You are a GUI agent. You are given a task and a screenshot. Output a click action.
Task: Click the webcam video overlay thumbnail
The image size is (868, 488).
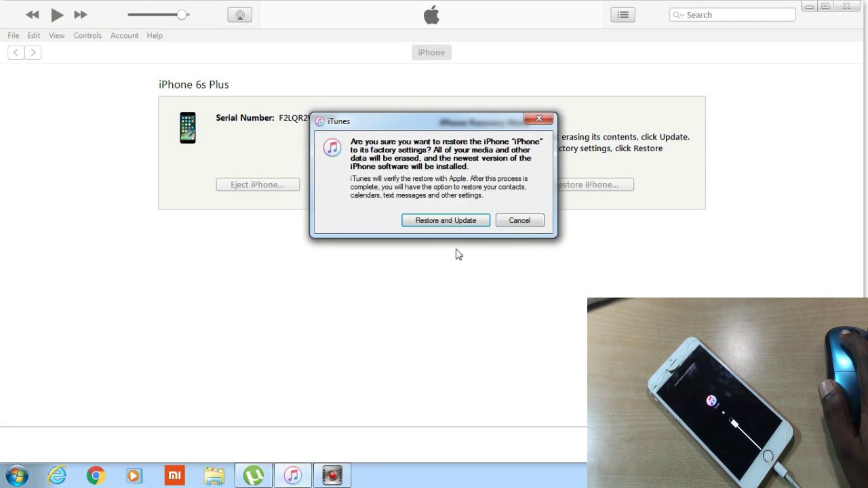[x=728, y=393]
